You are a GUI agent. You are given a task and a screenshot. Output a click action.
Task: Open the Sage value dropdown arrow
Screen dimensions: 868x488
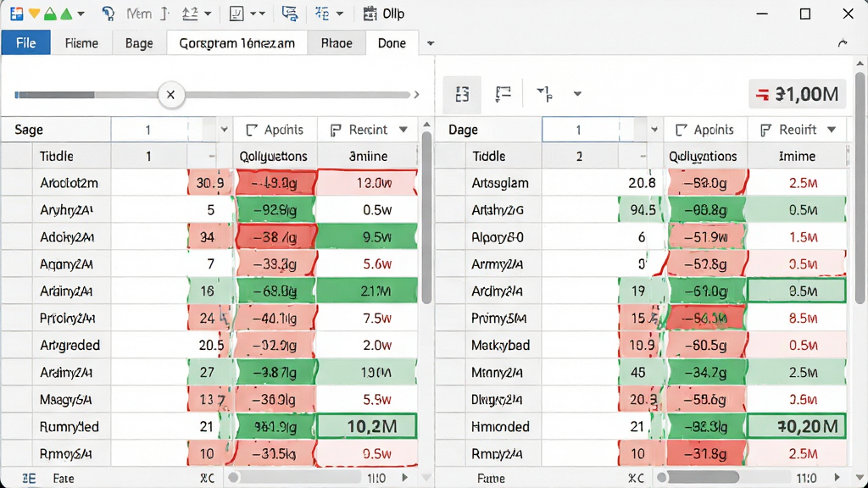(224, 130)
